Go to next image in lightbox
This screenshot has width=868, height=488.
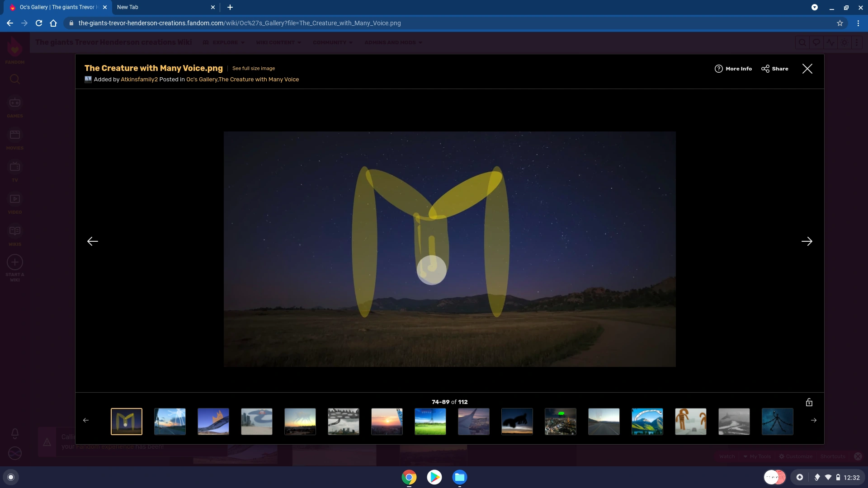pyautogui.click(x=807, y=241)
